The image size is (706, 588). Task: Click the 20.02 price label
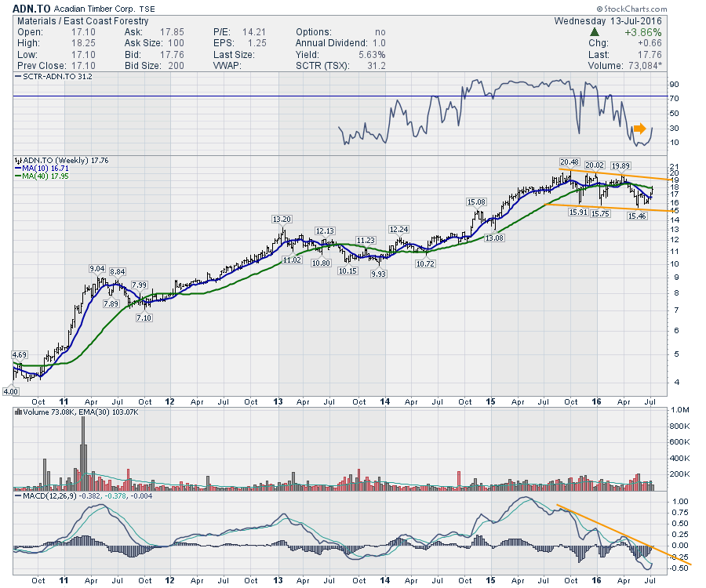[x=595, y=165]
